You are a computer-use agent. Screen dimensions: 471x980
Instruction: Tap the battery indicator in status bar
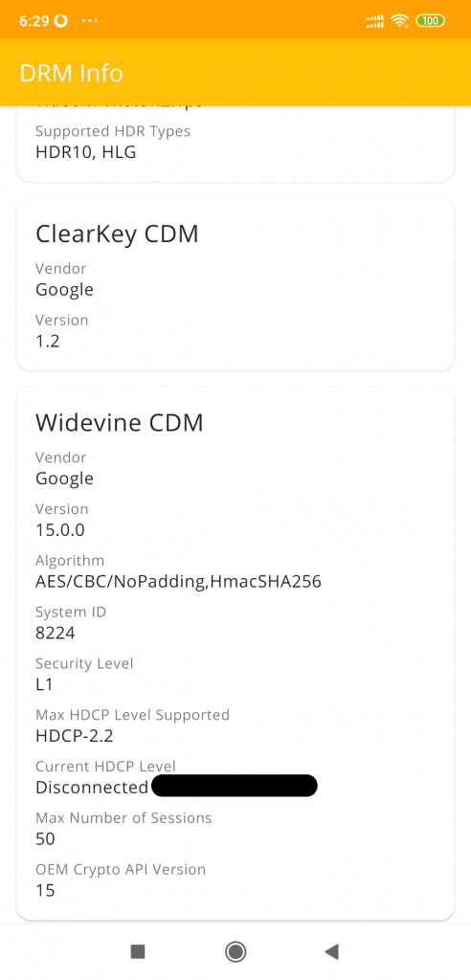pyautogui.click(x=431, y=21)
